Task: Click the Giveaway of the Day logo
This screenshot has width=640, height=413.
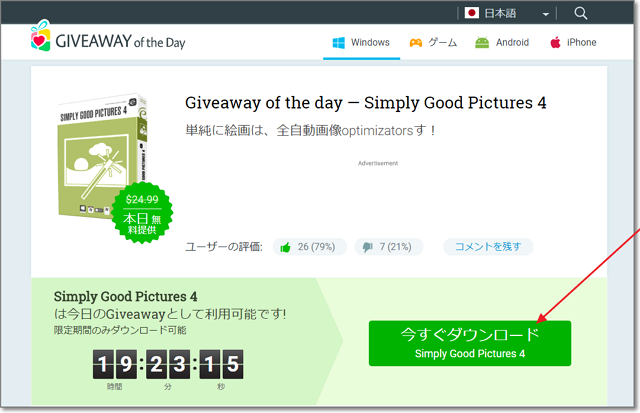Action: [108, 36]
